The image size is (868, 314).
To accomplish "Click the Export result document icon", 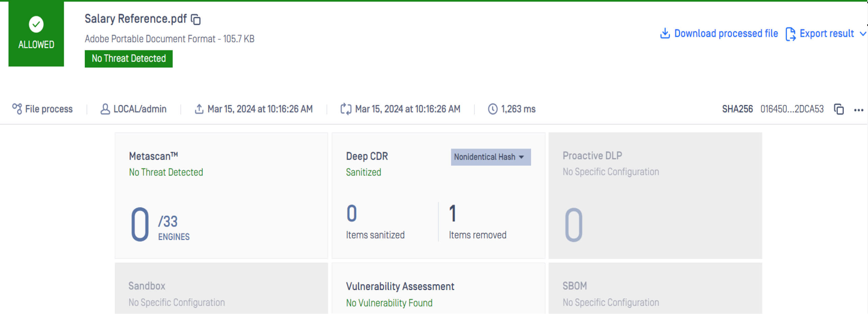I will pos(790,34).
